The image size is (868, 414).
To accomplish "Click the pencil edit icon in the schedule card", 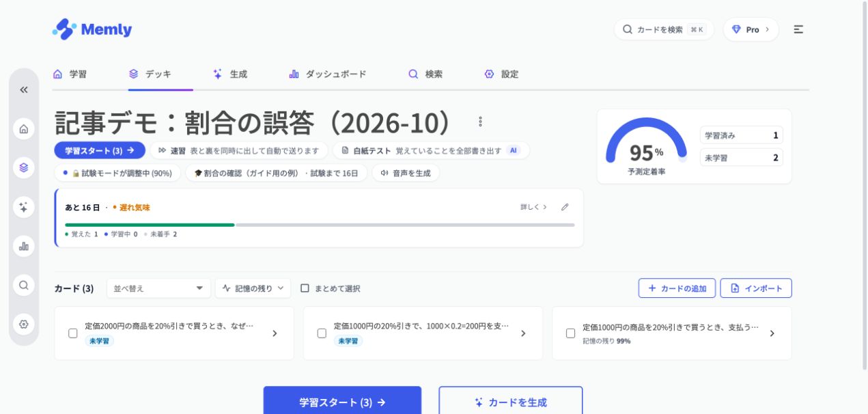I will [565, 207].
